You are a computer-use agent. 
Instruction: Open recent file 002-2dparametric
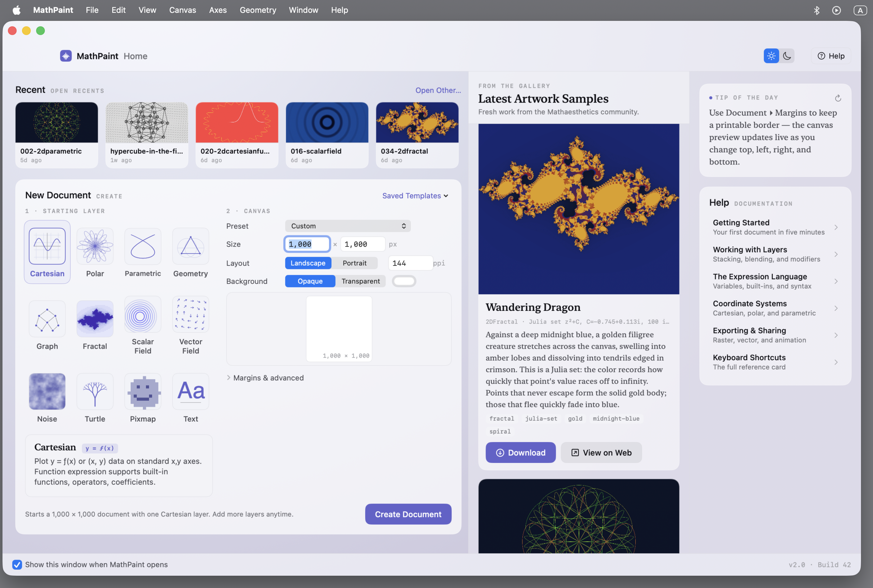click(57, 135)
